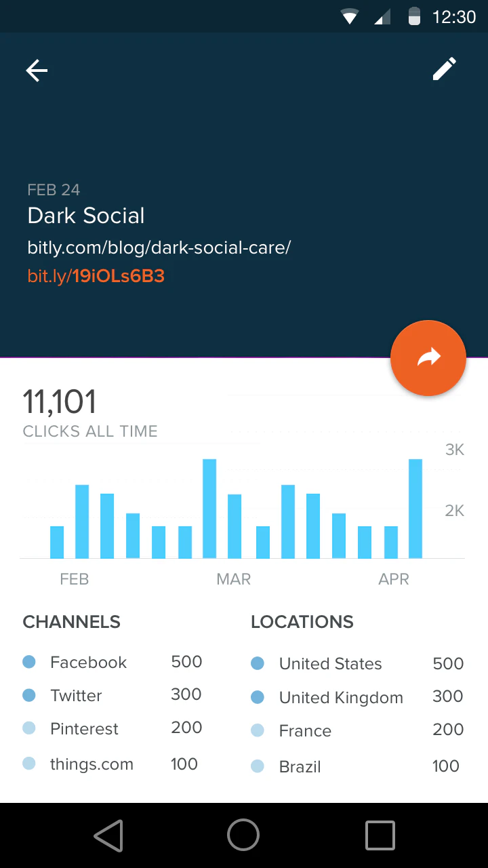Expand the CHANNELS section header

pyautogui.click(x=71, y=622)
